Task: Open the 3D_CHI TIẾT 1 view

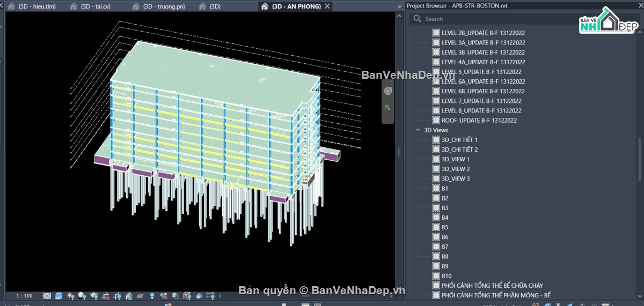Action: (459, 140)
